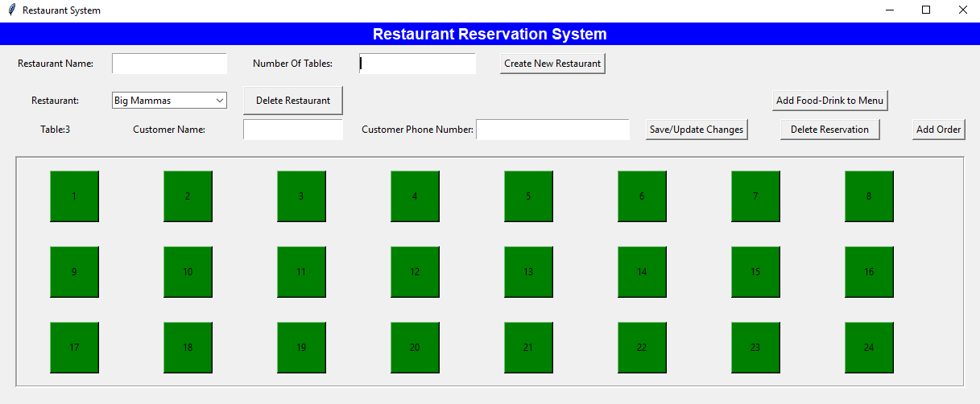The height and width of the screenshot is (404, 980).
Task: Focus the Number Of Tables field
Action: click(417, 64)
